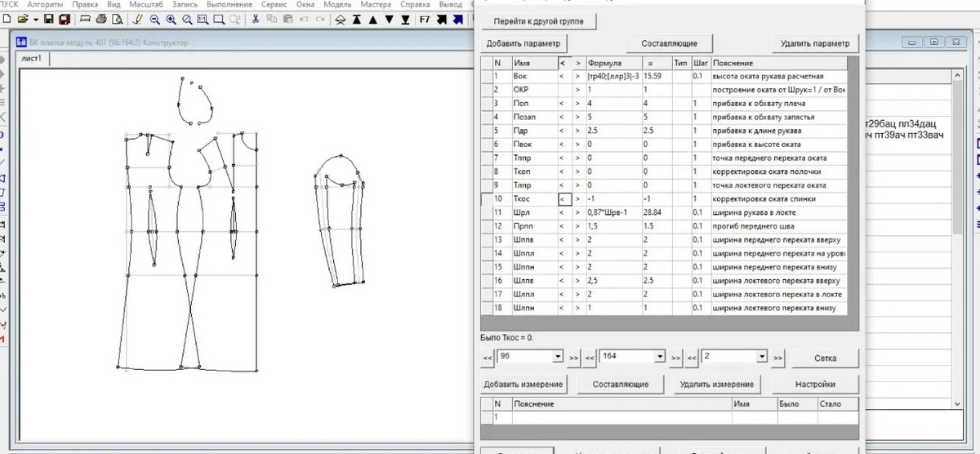Click the Print preview icon
This screenshot has height=454, width=980.
click(x=117, y=18)
